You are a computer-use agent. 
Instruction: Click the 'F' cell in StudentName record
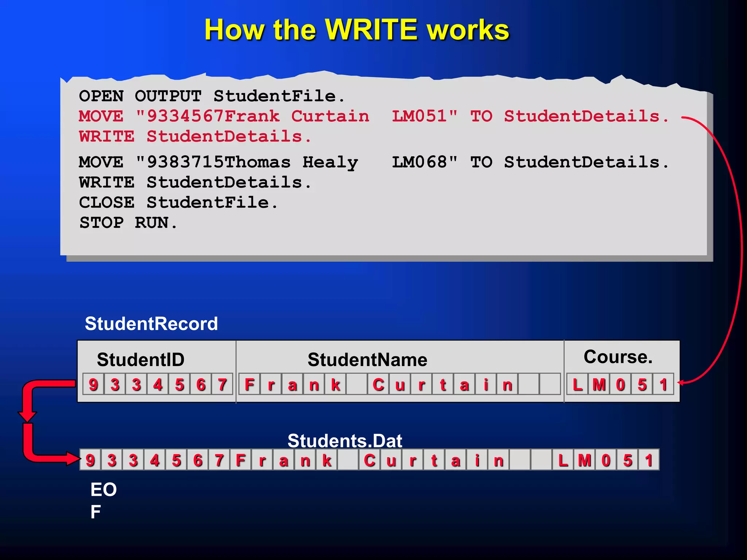(x=249, y=384)
